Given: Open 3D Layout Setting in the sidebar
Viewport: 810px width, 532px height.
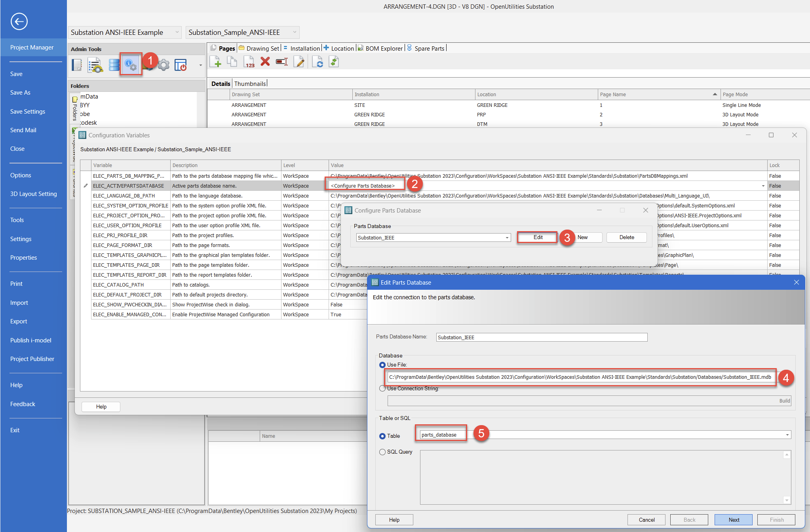Looking at the screenshot, I should pyautogui.click(x=34, y=194).
